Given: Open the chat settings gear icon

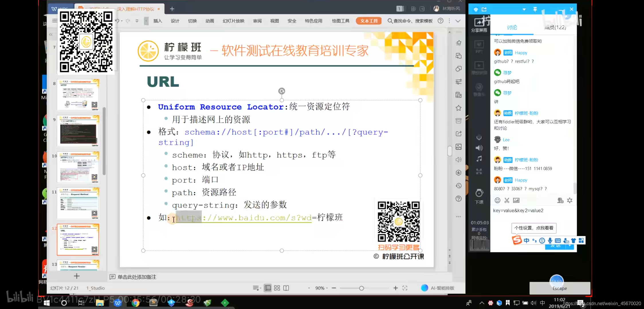Looking at the screenshot, I should (570, 200).
